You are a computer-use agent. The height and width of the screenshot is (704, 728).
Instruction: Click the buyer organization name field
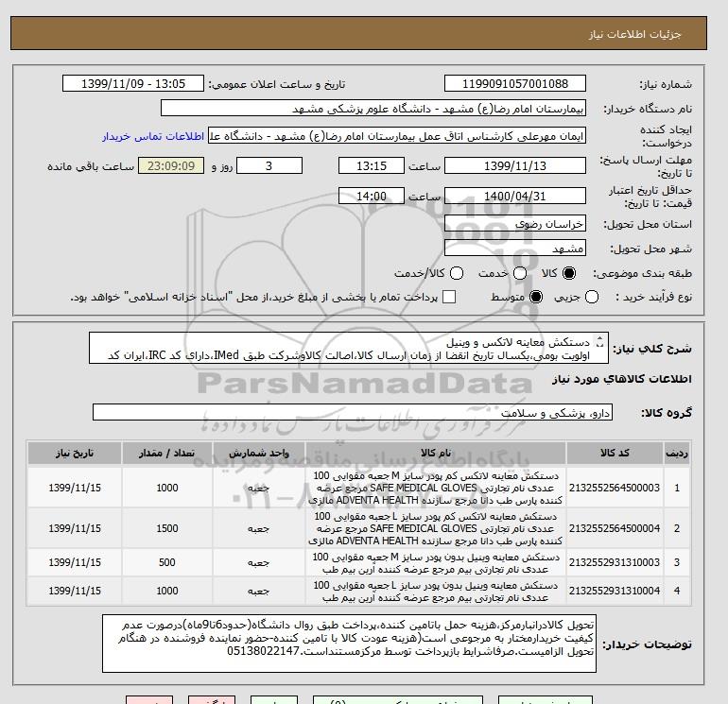373,108
